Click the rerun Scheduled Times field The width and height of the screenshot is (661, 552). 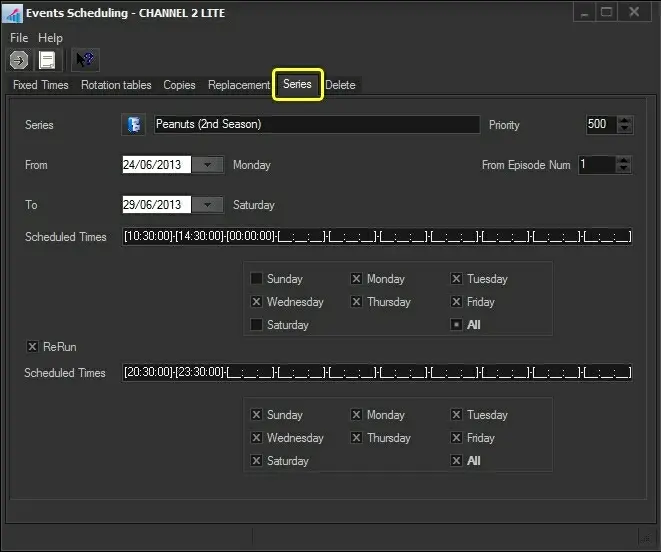[377, 373]
